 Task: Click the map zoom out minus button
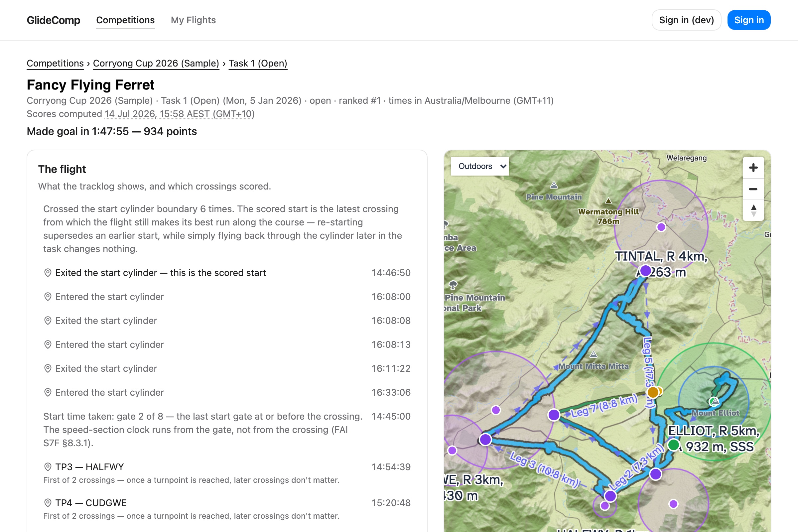(753, 189)
